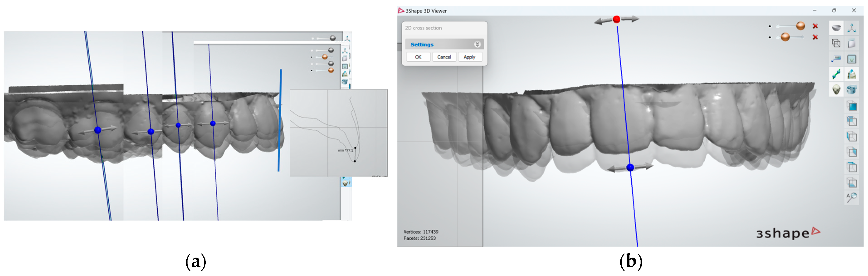Remove the second model with red X
868x276 pixels.
coord(815,37)
